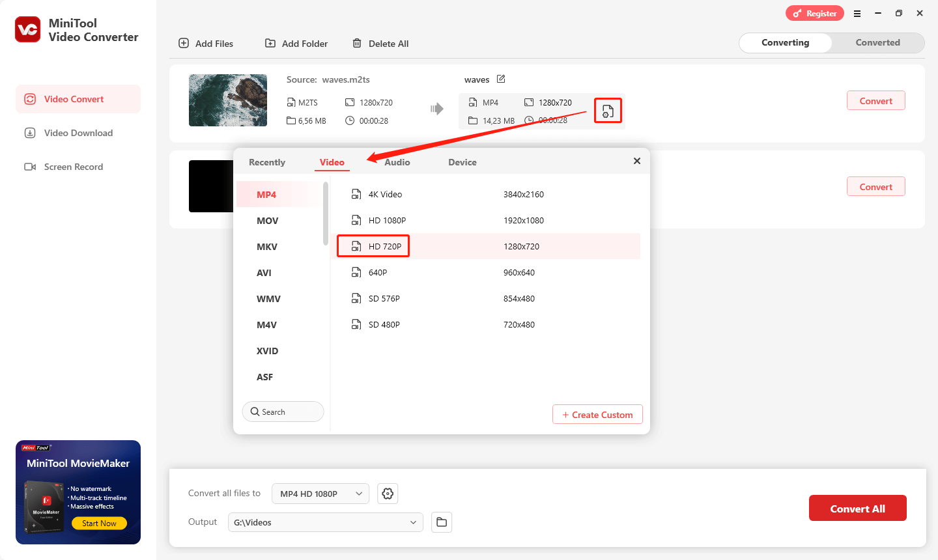Click the HD 1080P preset file icon
938x560 pixels.
coord(356,220)
